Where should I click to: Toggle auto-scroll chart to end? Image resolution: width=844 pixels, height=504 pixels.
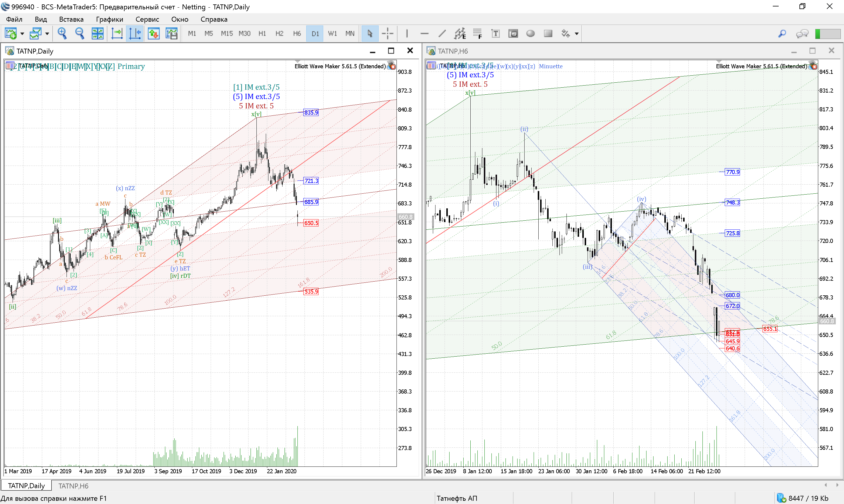[117, 33]
